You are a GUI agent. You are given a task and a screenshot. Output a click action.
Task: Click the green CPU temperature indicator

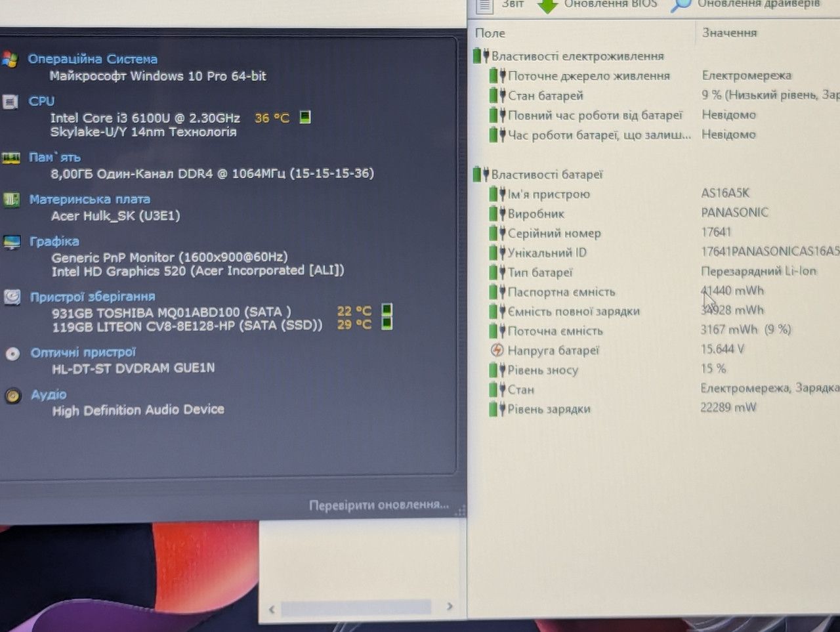(305, 117)
